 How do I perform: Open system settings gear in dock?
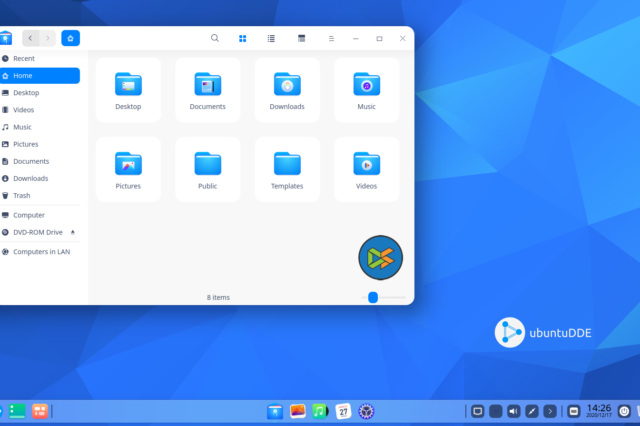[366, 411]
